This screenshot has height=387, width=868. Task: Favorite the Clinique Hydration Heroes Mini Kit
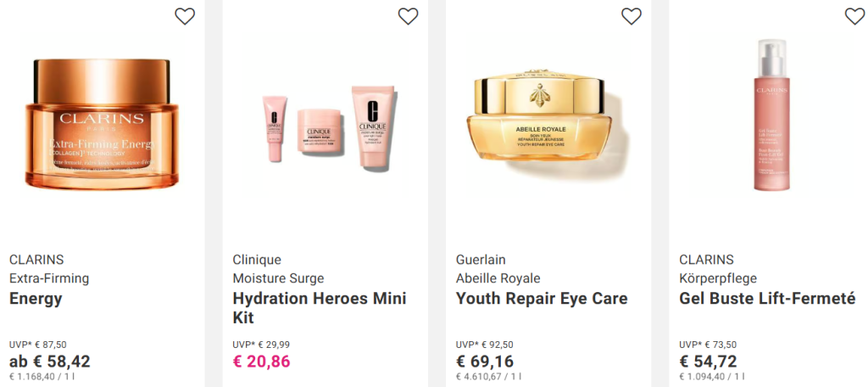[x=408, y=16]
